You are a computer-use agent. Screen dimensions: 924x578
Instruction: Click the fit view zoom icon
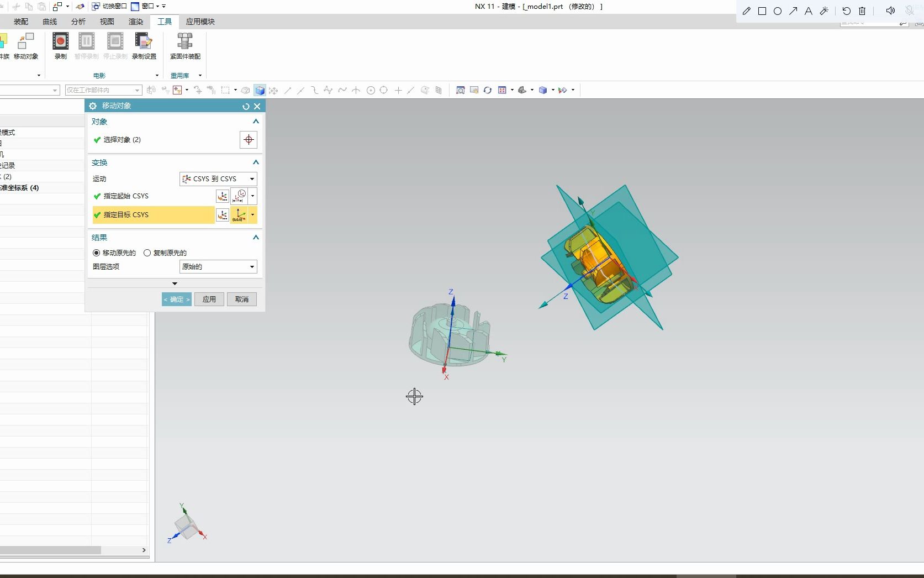[x=460, y=90]
